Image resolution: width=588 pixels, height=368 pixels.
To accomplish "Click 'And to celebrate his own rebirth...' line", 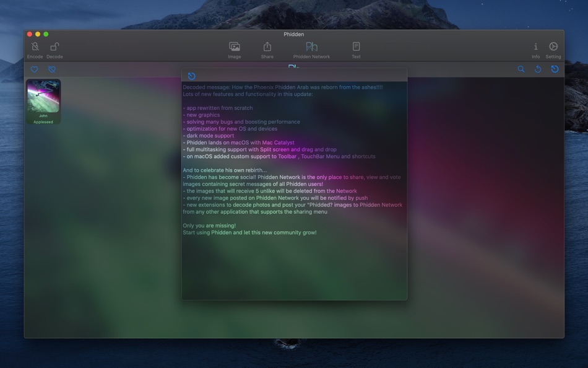I will 225,170.
